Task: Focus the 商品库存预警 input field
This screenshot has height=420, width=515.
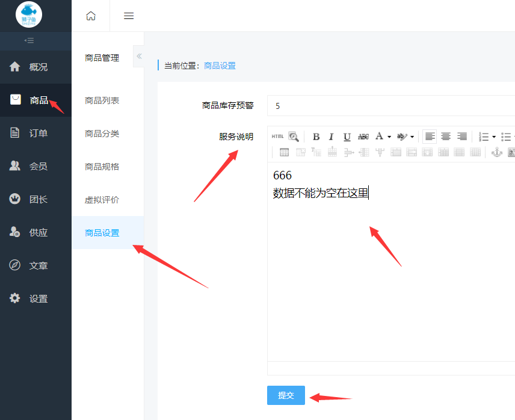Action: tap(391, 106)
